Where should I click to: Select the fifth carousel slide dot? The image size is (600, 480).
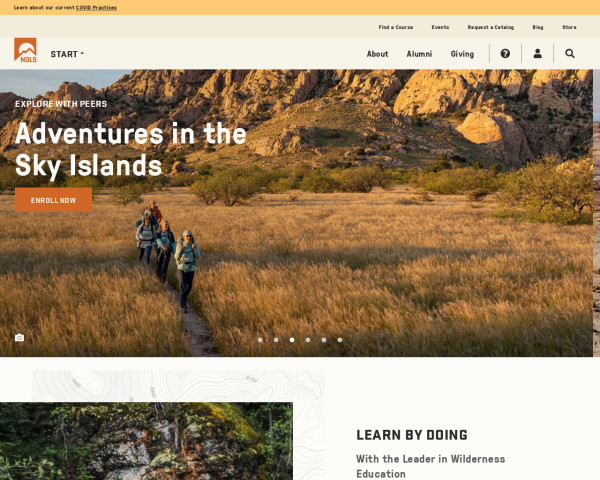pyautogui.click(x=324, y=340)
